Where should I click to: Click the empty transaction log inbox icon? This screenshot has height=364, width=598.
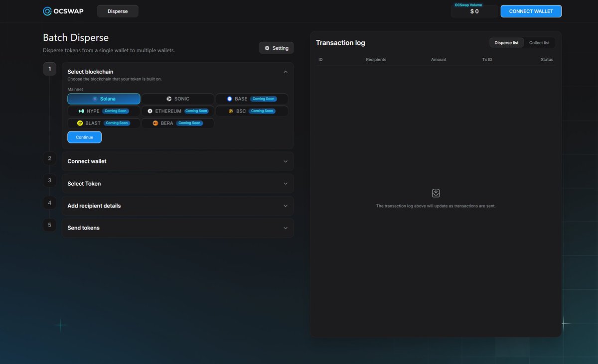436,193
